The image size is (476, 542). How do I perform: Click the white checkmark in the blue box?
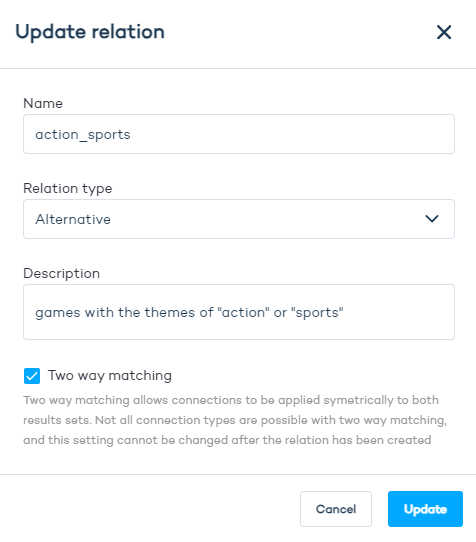32,376
